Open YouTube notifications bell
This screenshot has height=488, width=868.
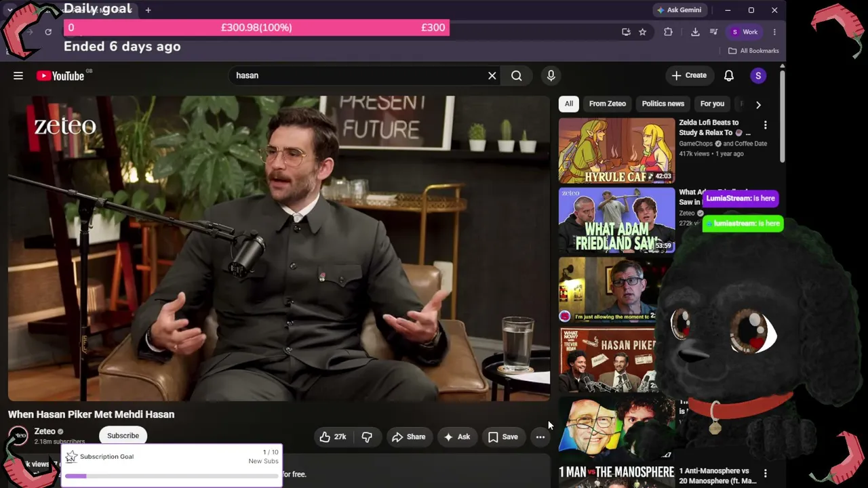coord(728,75)
